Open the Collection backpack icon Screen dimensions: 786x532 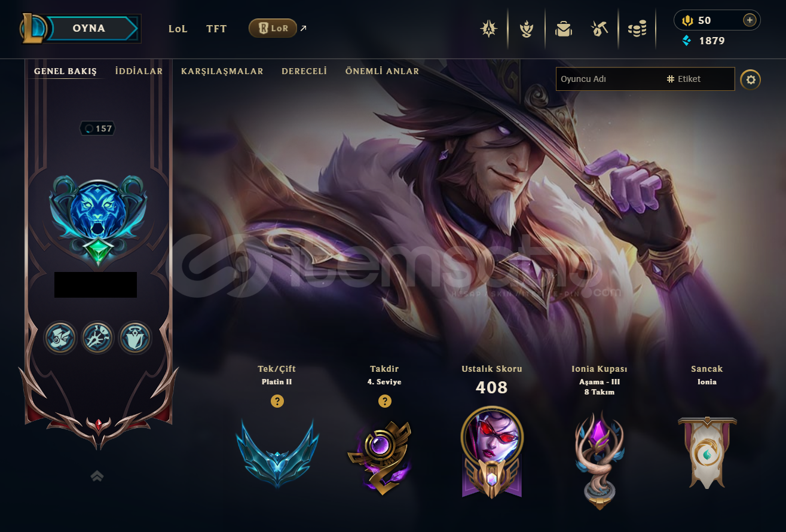tap(564, 29)
